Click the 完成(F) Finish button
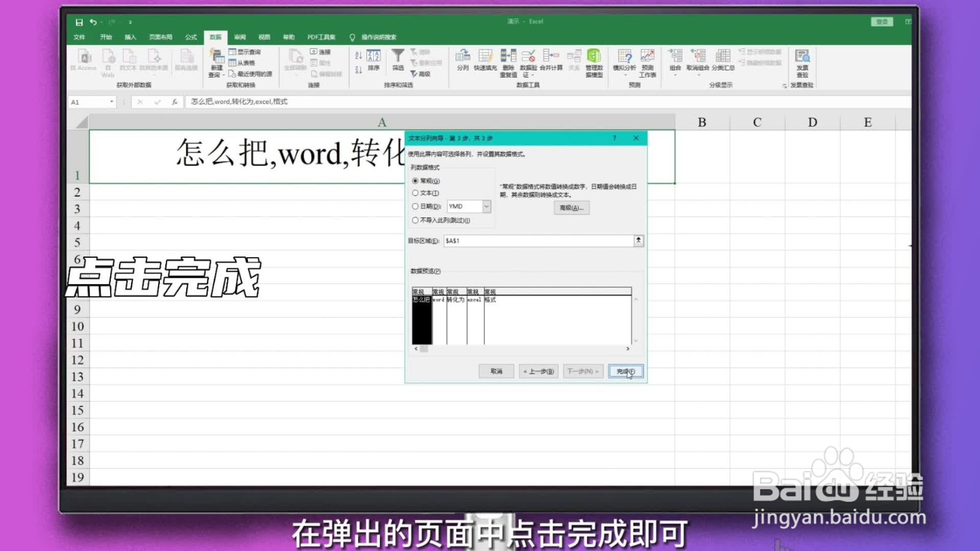The image size is (980, 551). [625, 372]
